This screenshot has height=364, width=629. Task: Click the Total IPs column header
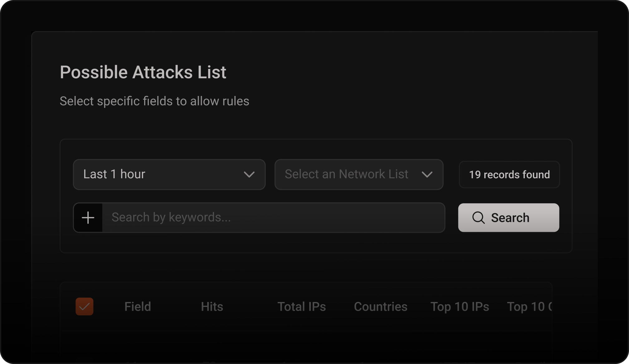(301, 307)
